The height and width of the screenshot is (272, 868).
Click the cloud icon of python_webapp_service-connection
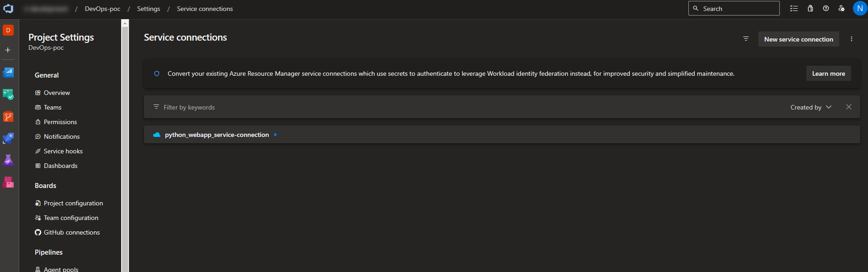tap(157, 135)
